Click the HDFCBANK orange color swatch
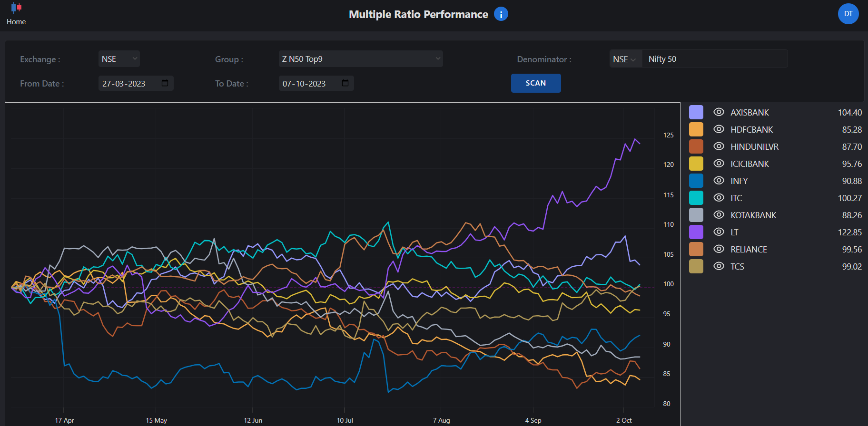The width and height of the screenshot is (868, 426). click(x=696, y=129)
